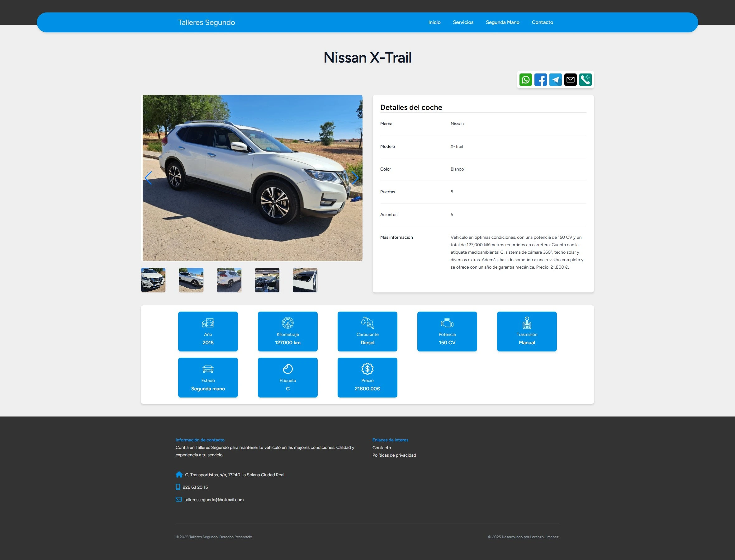Click the Segunda mano status value

pyautogui.click(x=208, y=389)
